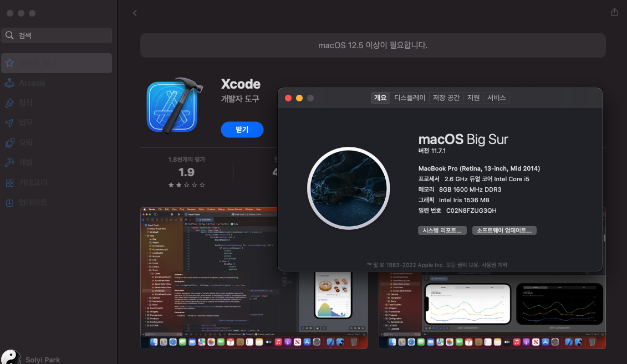The height and width of the screenshot is (364, 627).
Task: Click the 개발자 도구 subtitle
Action: point(240,99)
